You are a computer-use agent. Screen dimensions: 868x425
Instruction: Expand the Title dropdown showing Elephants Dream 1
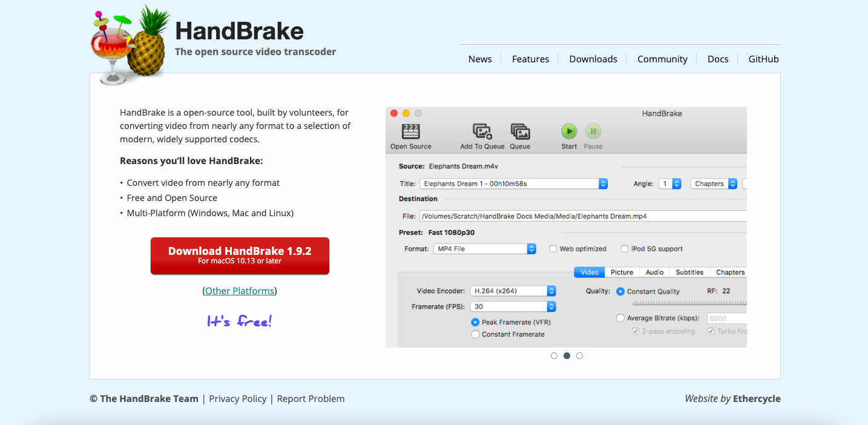click(513, 183)
